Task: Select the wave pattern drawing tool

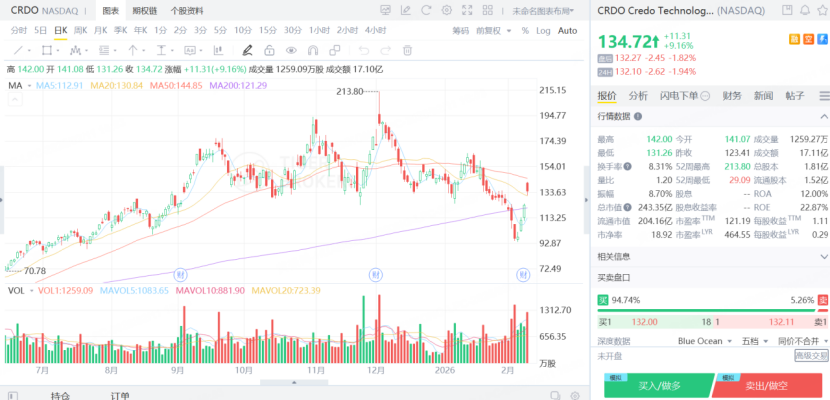Action: tap(75, 51)
